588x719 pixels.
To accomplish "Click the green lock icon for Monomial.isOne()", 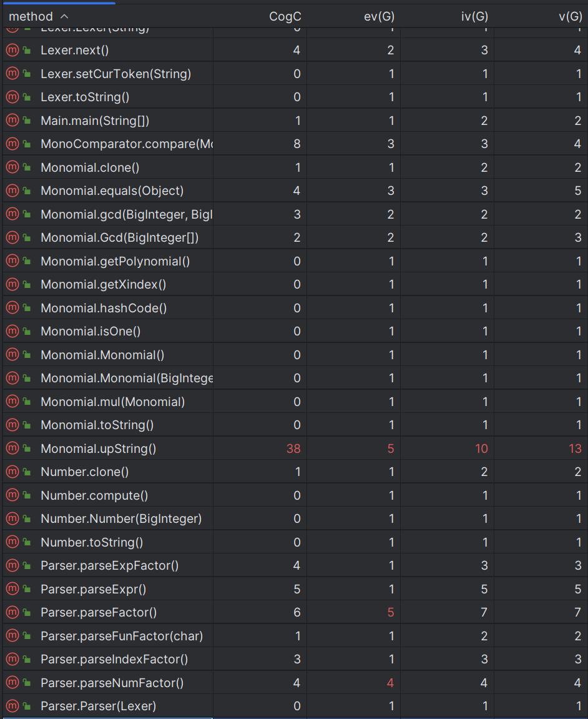I will (27, 331).
